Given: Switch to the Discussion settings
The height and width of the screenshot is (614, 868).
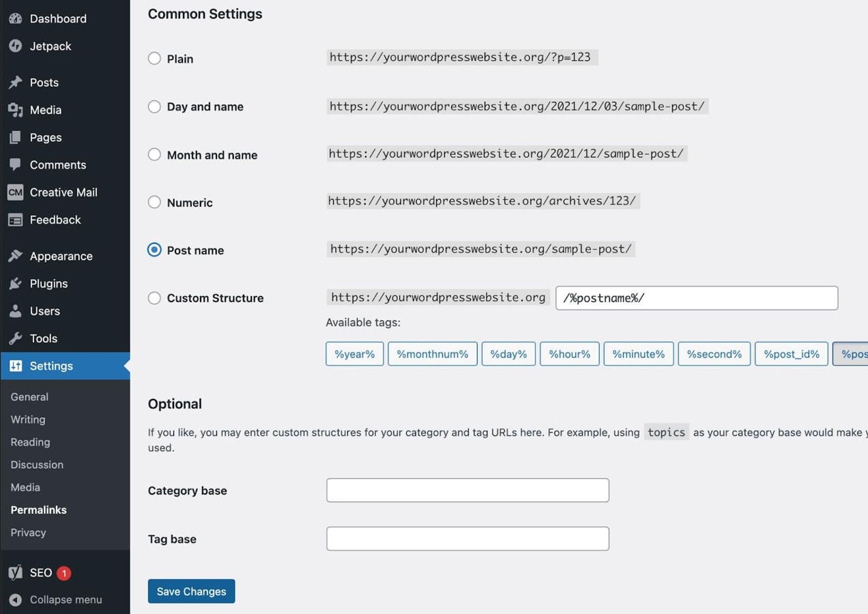Looking at the screenshot, I should click(36, 465).
